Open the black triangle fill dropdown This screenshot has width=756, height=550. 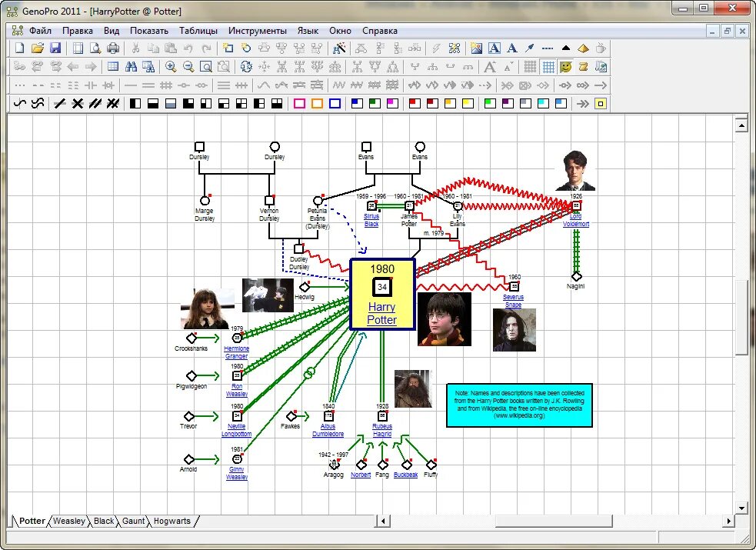pyautogui.click(x=565, y=48)
